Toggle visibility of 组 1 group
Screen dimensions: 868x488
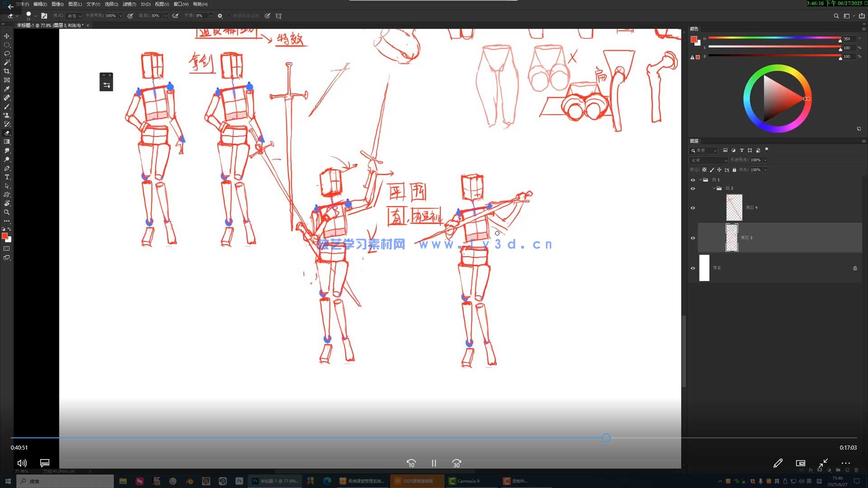pyautogui.click(x=693, y=180)
